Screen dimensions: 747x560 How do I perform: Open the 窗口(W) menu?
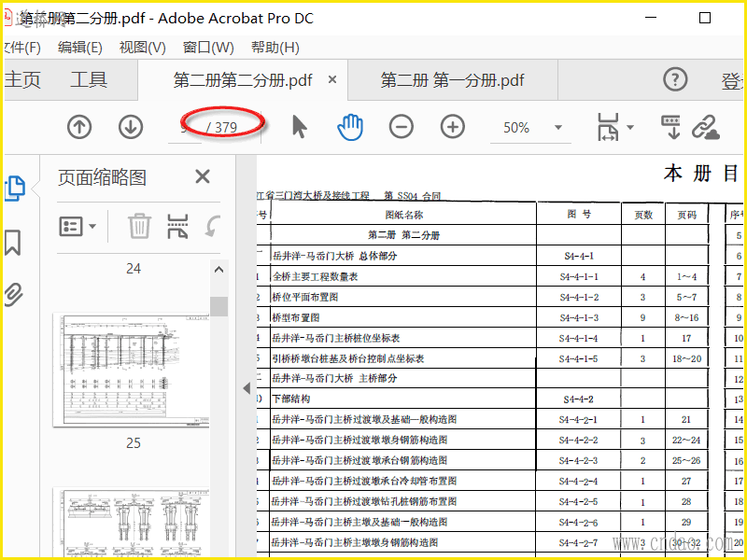pyautogui.click(x=208, y=48)
